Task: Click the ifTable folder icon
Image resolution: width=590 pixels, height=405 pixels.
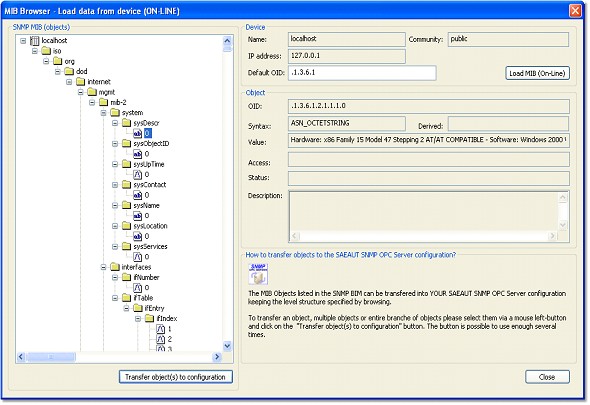Action: (126, 298)
